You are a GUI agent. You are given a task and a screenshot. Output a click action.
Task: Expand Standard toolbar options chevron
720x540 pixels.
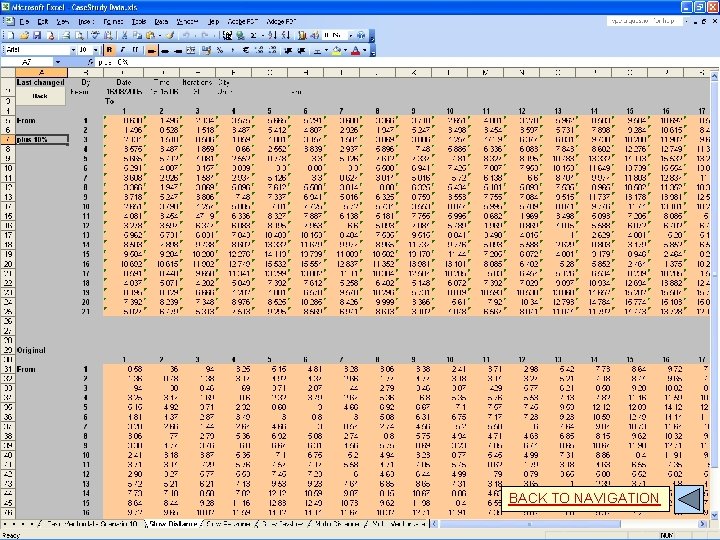[372, 36]
